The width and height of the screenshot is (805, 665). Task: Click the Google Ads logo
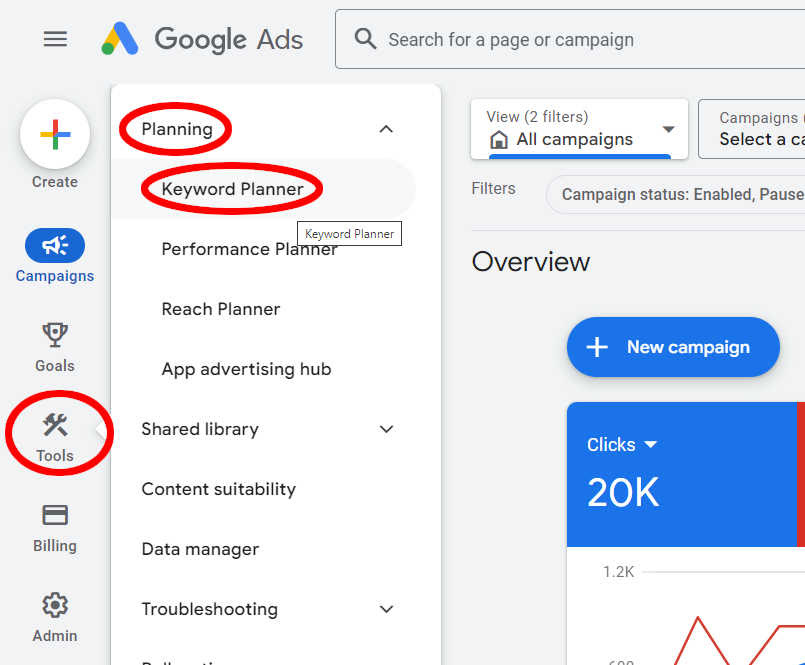pyautogui.click(x=202, y=39)
